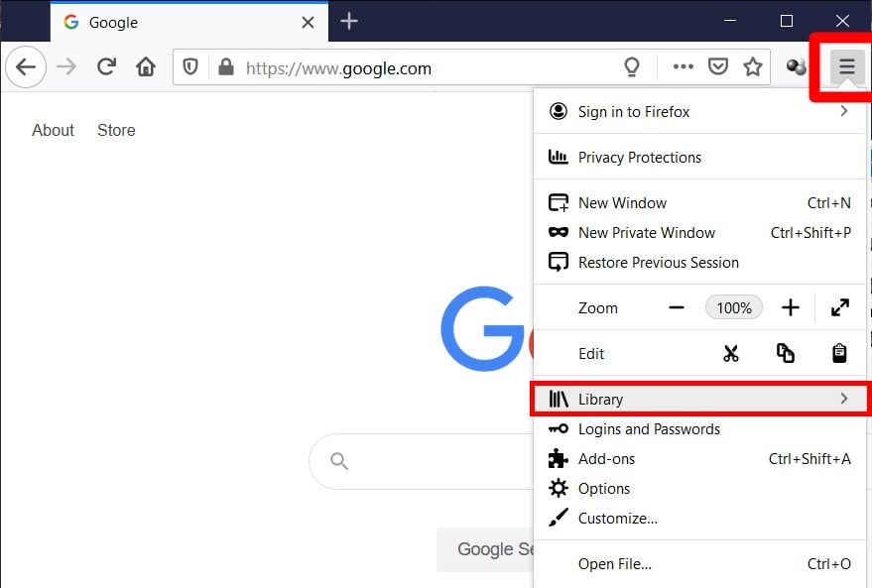Click the tracking protection shield icon

(188, 67)
